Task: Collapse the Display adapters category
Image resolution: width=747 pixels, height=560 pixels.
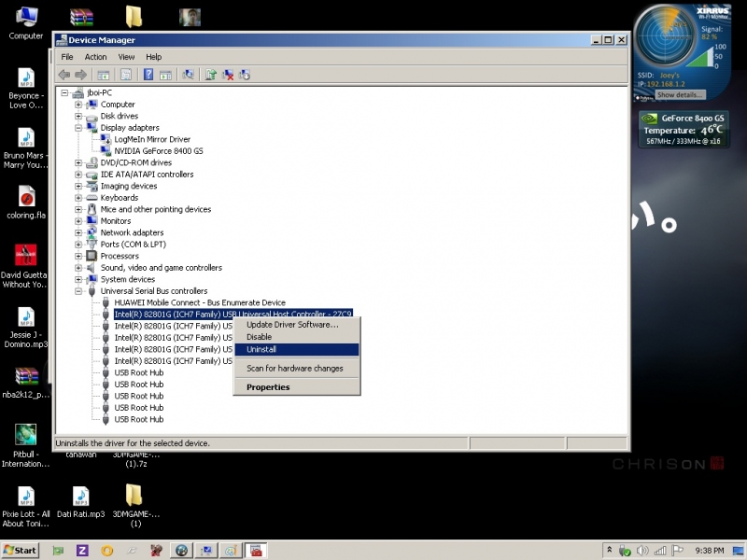Action: [x=79, y=128]
